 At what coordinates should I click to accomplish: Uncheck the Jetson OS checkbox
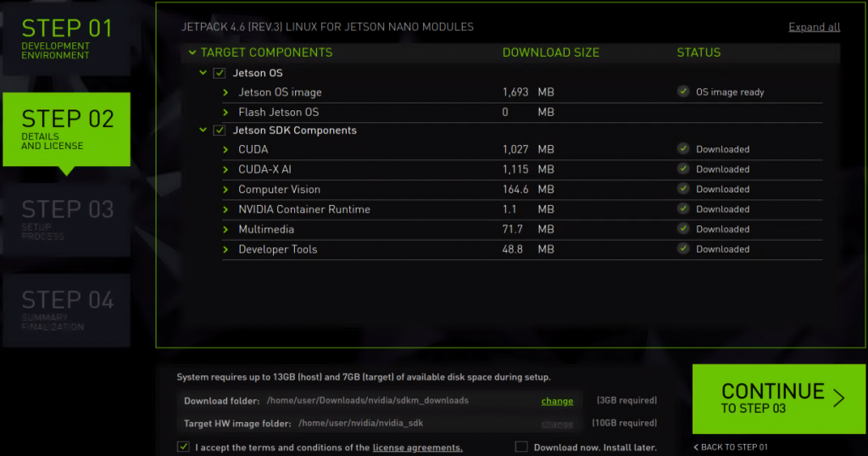click(220, 73)
